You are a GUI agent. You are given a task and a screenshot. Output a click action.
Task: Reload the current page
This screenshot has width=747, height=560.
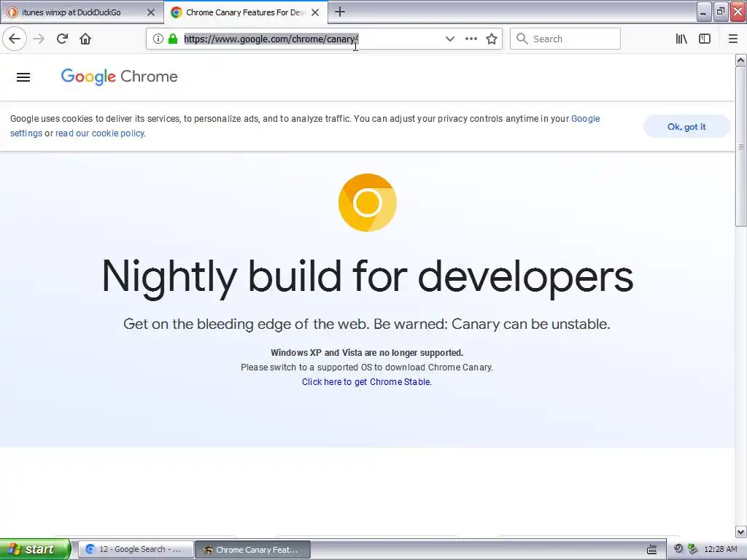click(62, 39)
